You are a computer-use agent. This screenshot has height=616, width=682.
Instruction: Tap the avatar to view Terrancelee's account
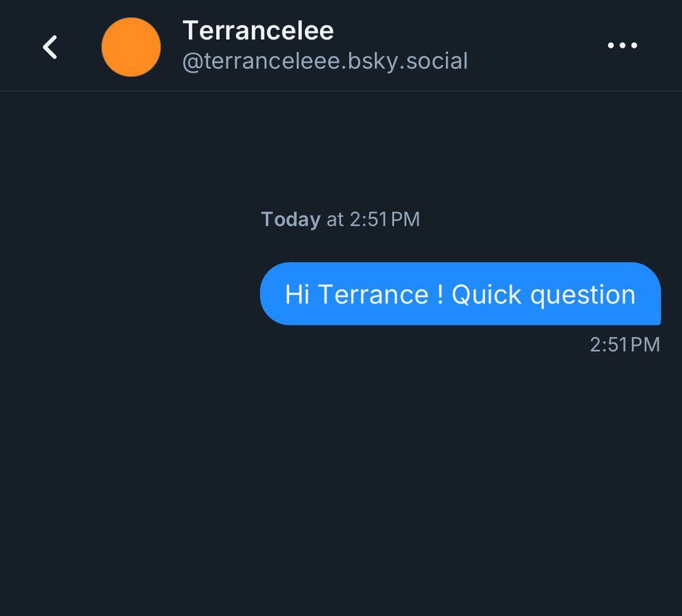click(131, 46)
